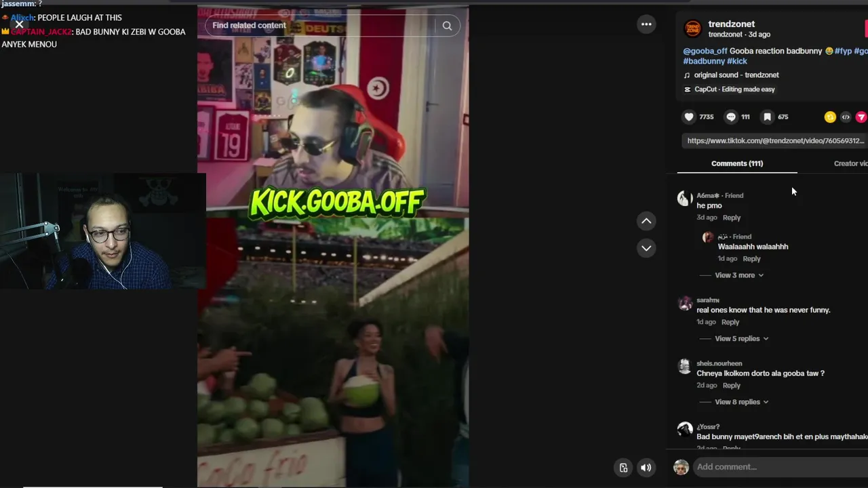Open trendzonet bold username heading
The image size is (868, 488).
point(731,24)
